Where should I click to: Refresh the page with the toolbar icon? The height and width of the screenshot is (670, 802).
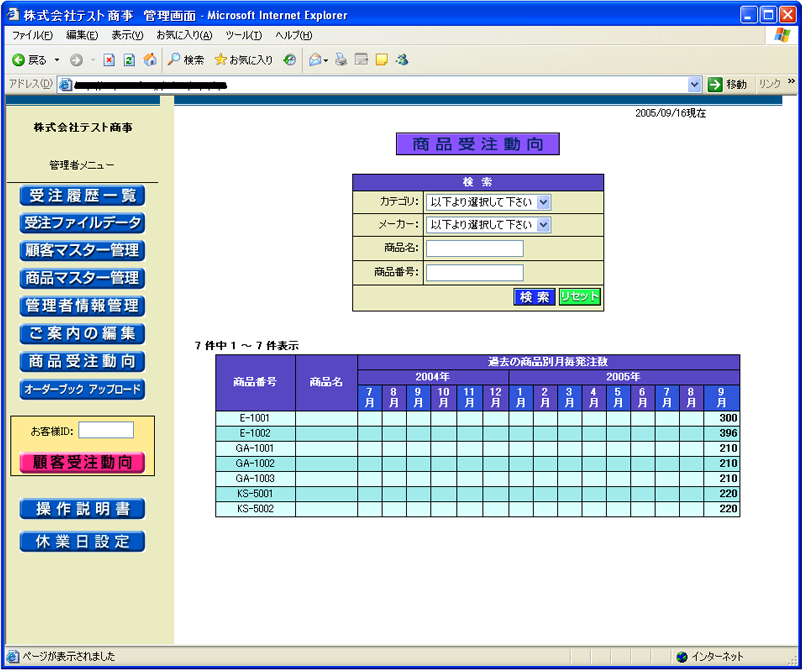(x=129, y=60)
